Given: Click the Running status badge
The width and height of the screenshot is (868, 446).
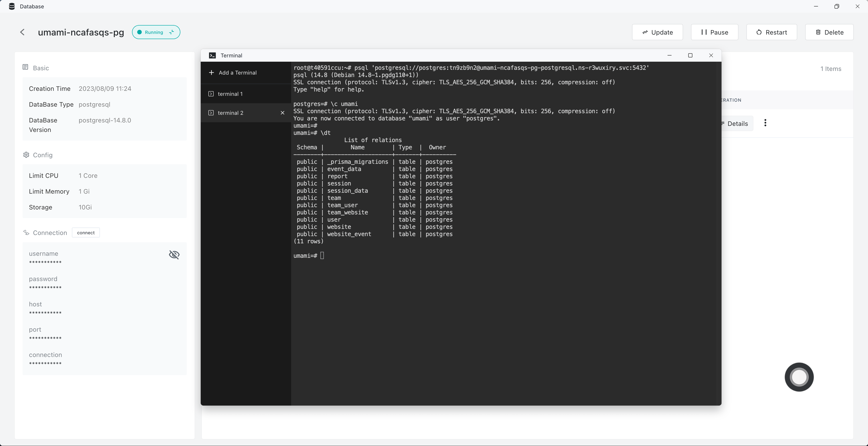Looking at the screenshot, I should (156, 32).
